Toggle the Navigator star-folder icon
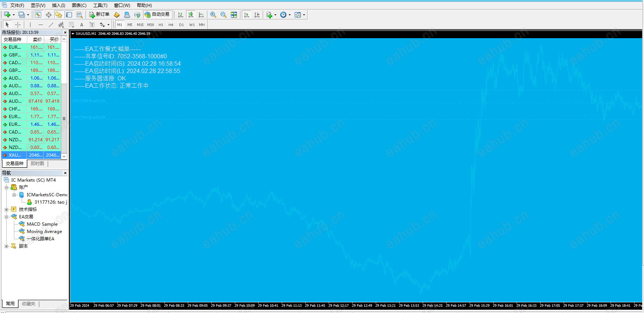644x313 pixels. [59, 15]
